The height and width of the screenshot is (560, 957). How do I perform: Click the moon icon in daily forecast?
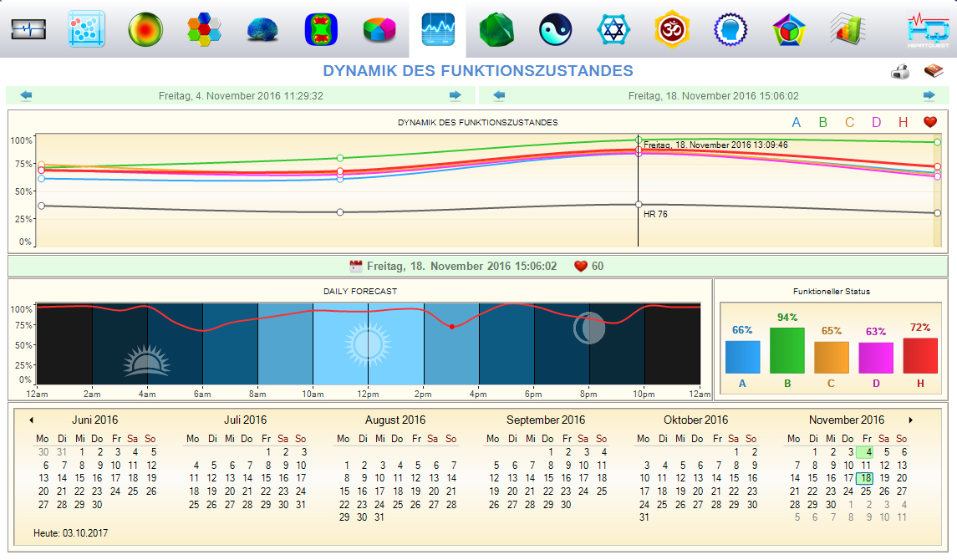(x=589, y=328)
